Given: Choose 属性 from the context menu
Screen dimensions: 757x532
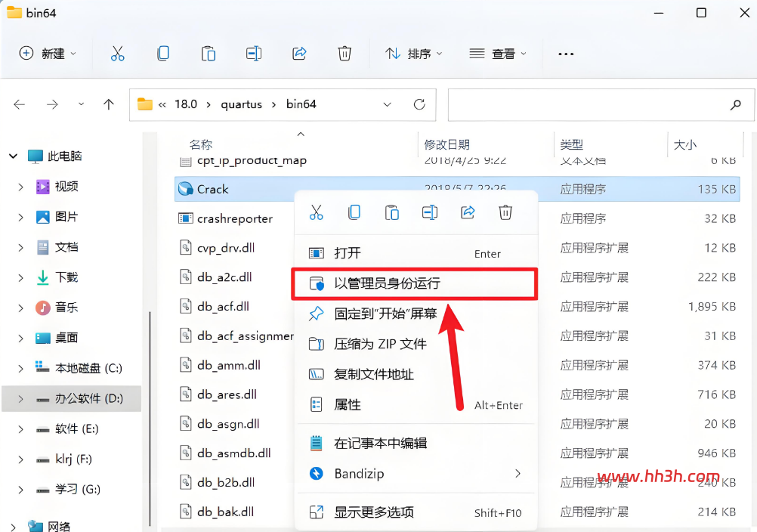Looking at the screenshot, I should pos(415,404).
